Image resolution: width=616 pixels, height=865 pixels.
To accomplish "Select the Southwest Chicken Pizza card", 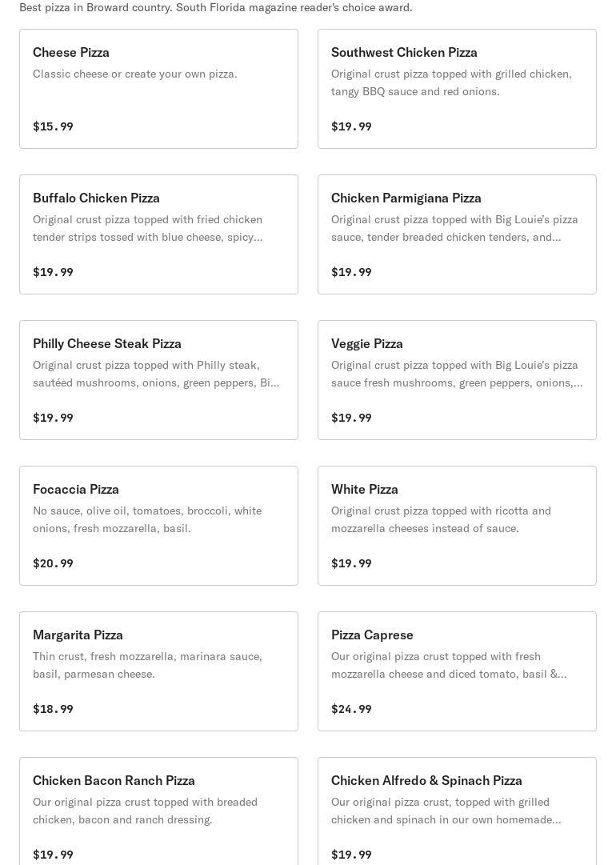I will pos(457,89).
